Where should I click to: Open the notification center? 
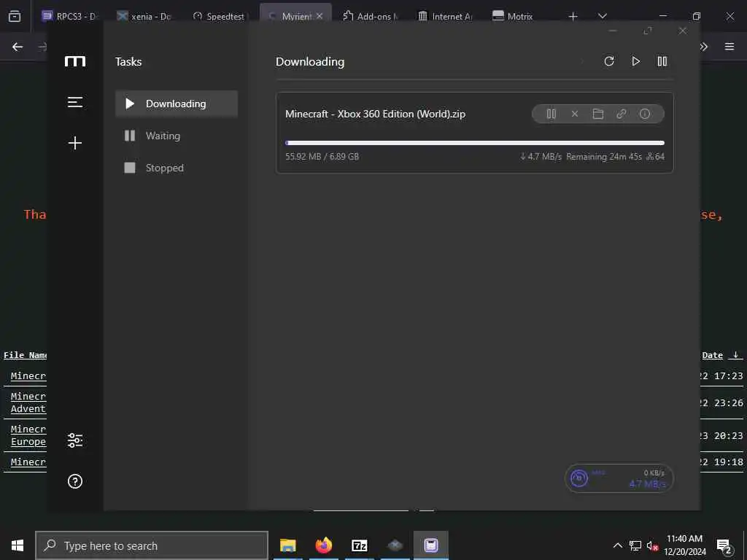724,546
